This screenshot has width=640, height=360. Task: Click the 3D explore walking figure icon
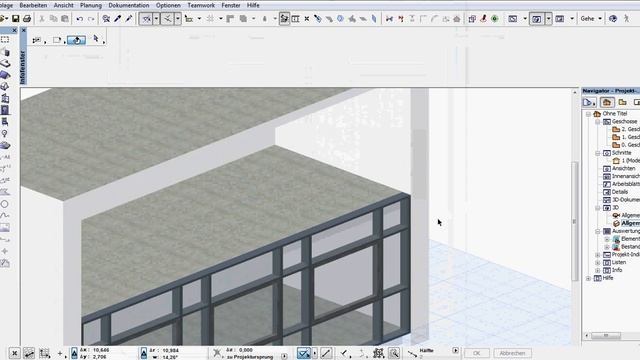(x=626, y=19)
